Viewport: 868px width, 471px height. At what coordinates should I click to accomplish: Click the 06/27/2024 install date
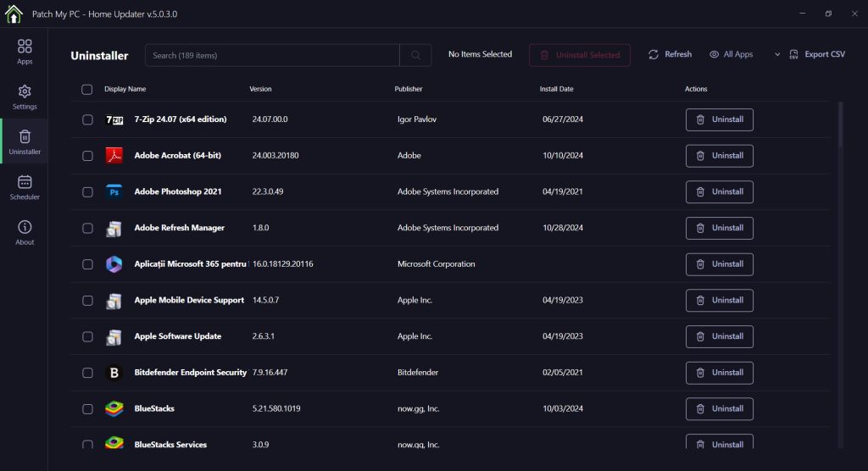point(563,119)
